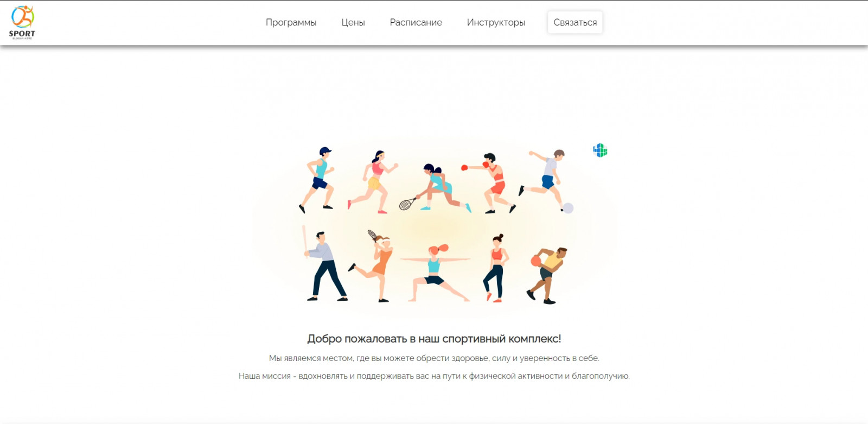Select the soccer player kicking ball
868x424 pixels.
pos(547,181)
